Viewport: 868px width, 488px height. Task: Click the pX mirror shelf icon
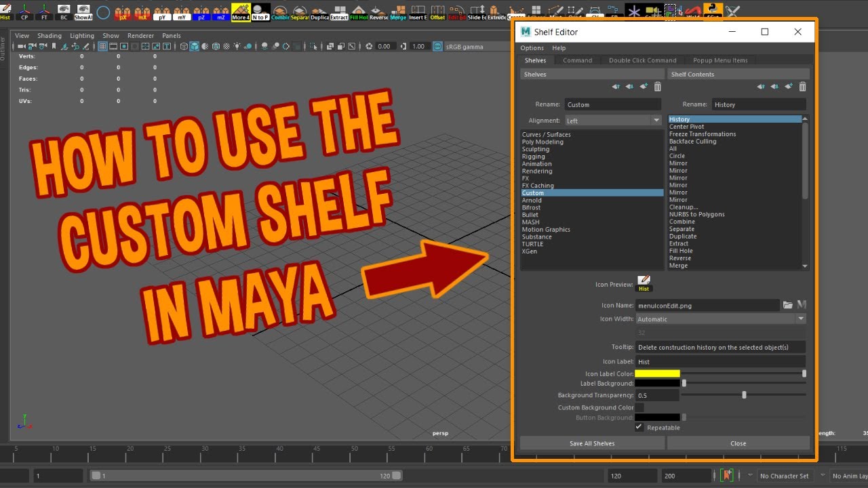click(123, 12)
